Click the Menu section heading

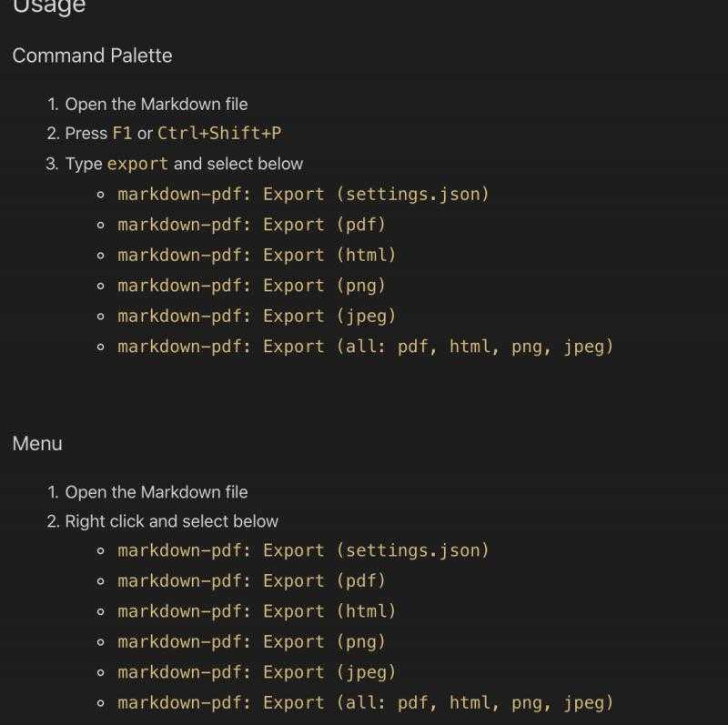tap(37, 444)
